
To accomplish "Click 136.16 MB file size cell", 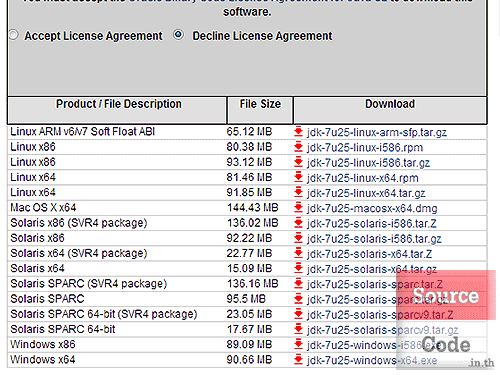I will click(x=253, y=284).
